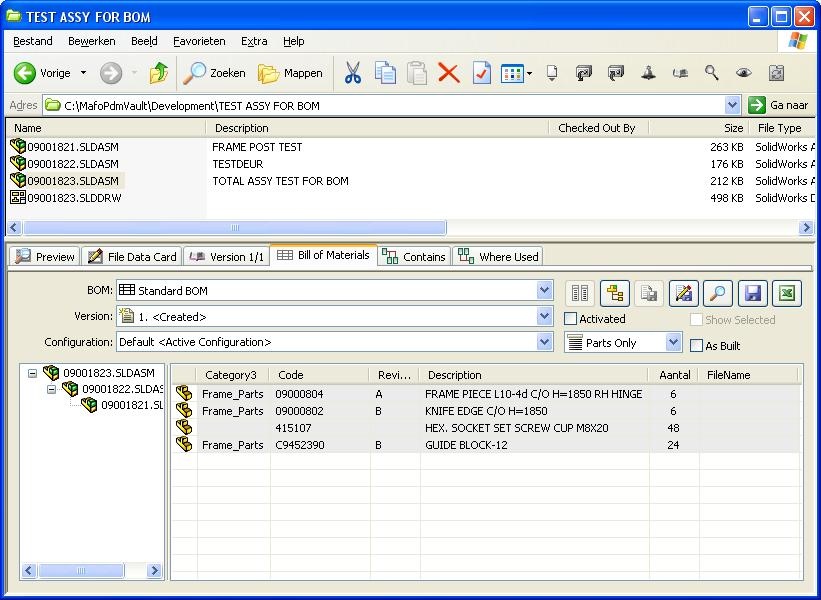Image resolution: width=821 pixels, height=600 pixels.
Task: Click the scissors cut icon
Action: click(x=352, y=73)
